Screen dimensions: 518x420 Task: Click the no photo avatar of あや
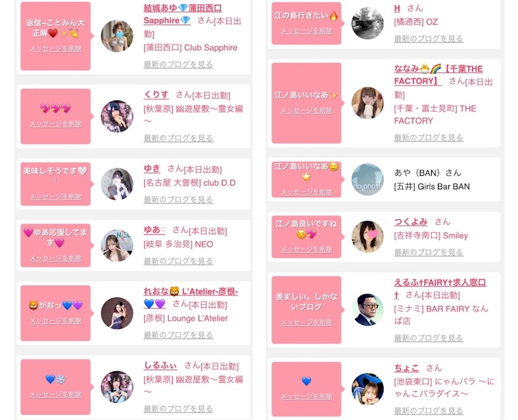[x=368, y=179]
